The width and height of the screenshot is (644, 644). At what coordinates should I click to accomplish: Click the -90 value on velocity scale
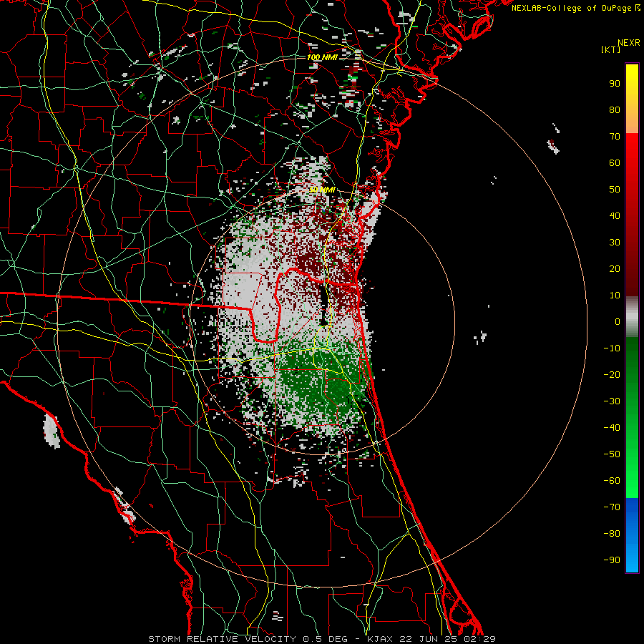(612, 560)
